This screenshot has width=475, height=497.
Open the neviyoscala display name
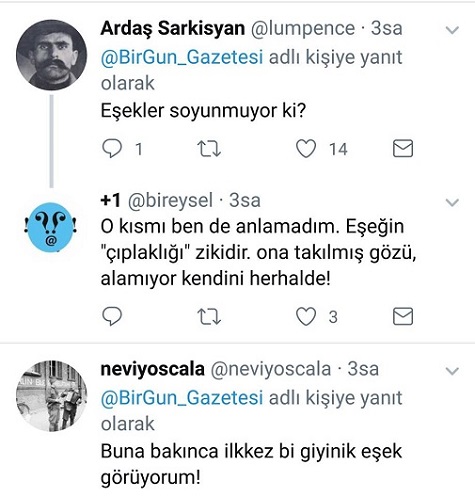(x=153, y=369)
